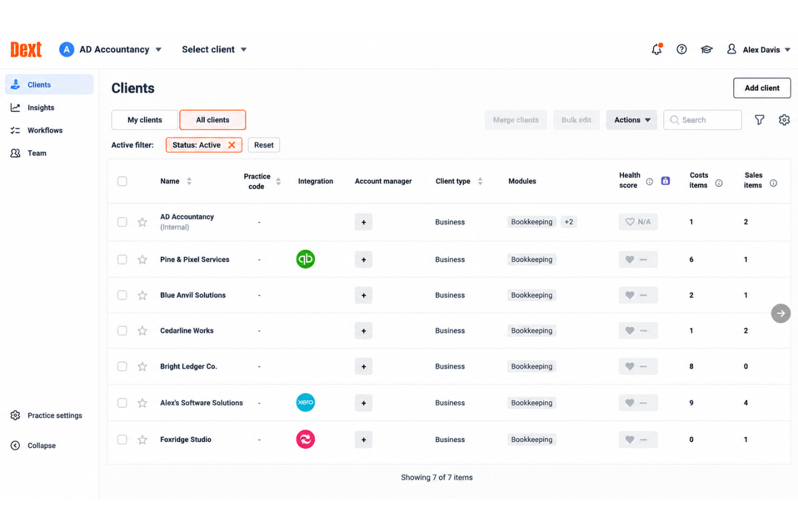Open the Blue Anvil Solutions client name
Viewport: 798px width, 532px height.
click(193, 295)
